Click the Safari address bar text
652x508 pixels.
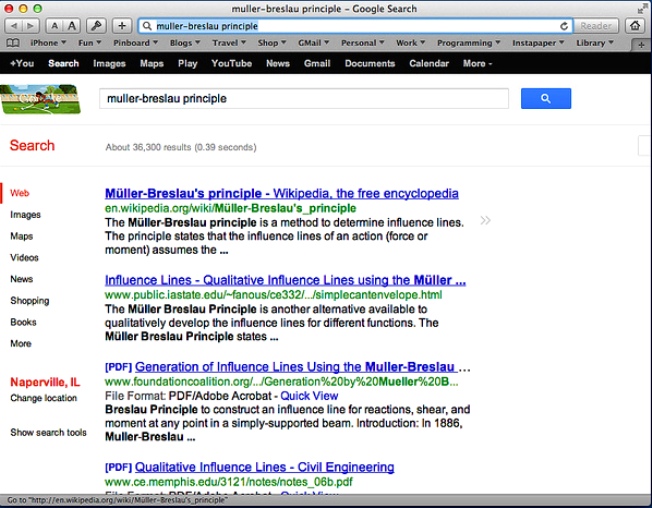pos(207,26)
